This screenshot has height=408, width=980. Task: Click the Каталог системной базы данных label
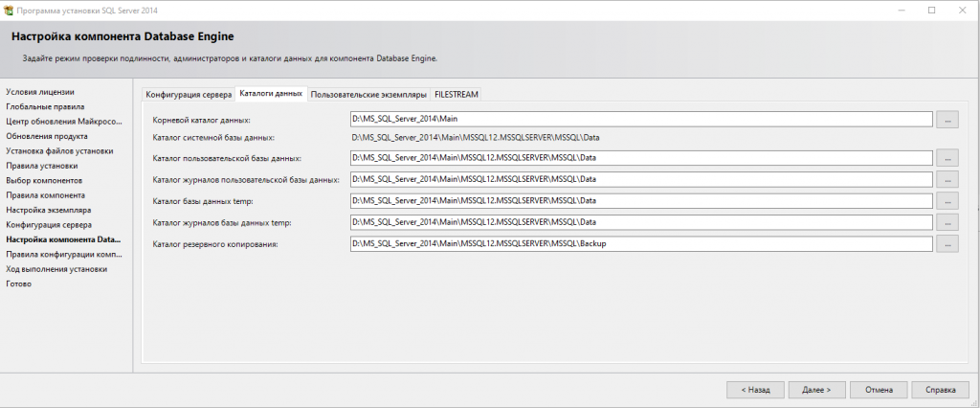coord(213,138)
